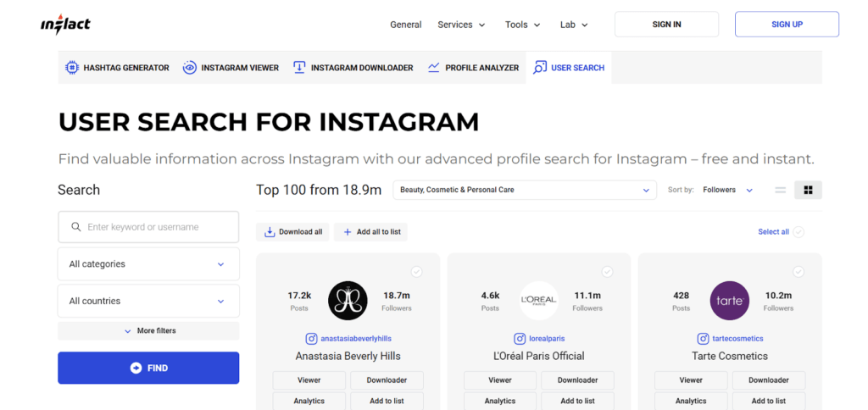868x410 pixels.
Task: Click Viewer on L'Oréal Paris card
Action: [500, 380]
